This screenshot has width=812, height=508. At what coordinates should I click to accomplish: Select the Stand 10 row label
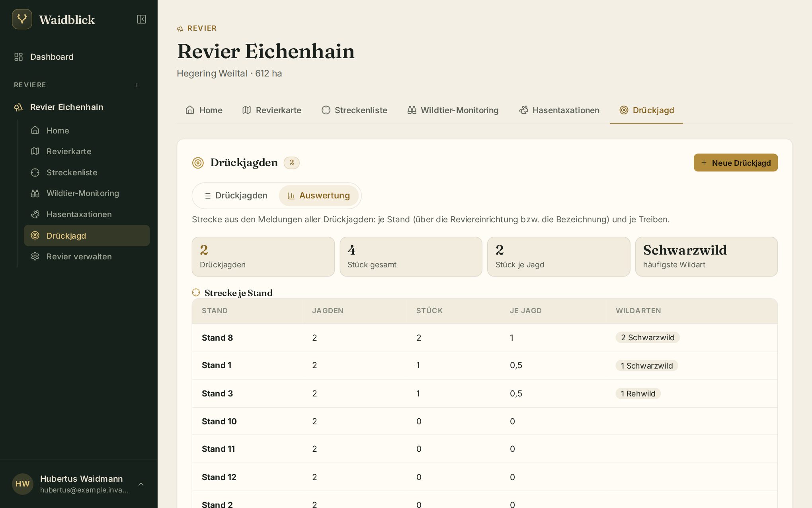coord(219,421)
